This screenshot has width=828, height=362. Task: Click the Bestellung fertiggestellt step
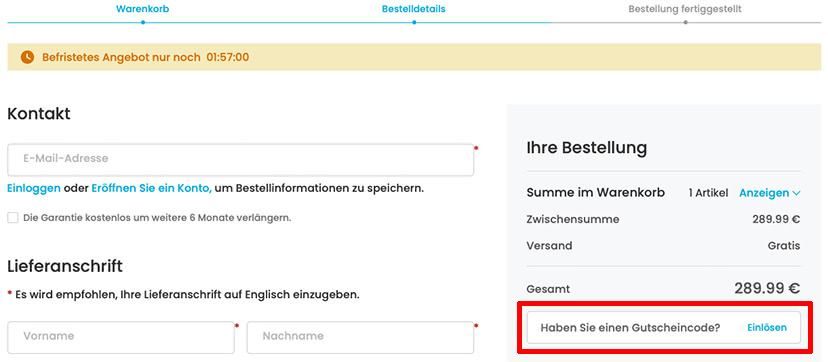click(685, 9)
